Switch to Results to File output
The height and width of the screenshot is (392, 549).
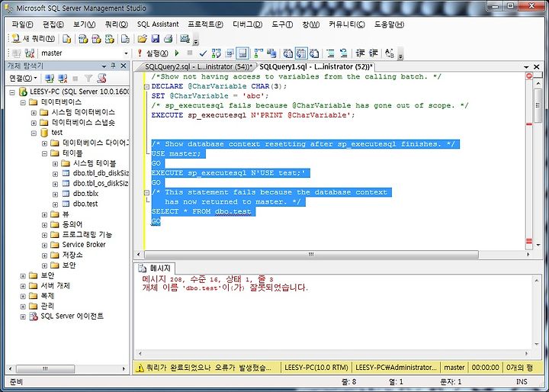coord(314,53)
